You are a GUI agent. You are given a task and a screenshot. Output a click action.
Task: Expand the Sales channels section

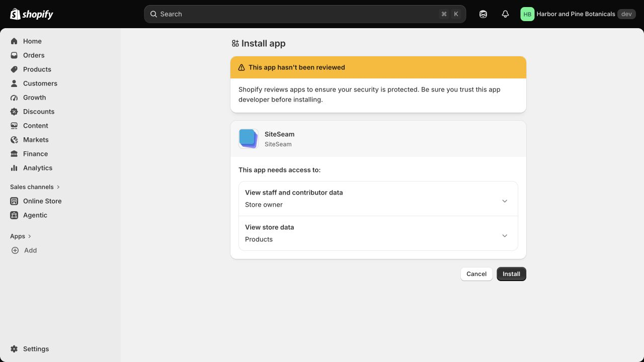coord(35,187)
